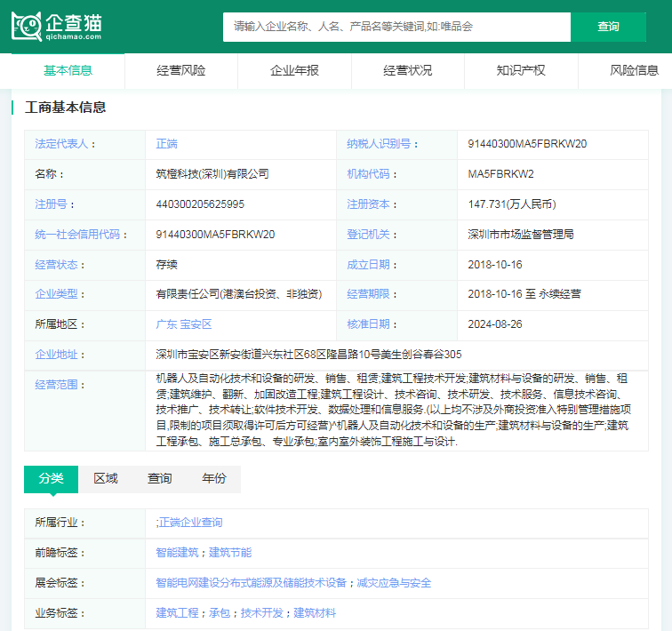Switch to the 年份 tab
This screenshot has height=631, width=672.
(x=214, y=478)
